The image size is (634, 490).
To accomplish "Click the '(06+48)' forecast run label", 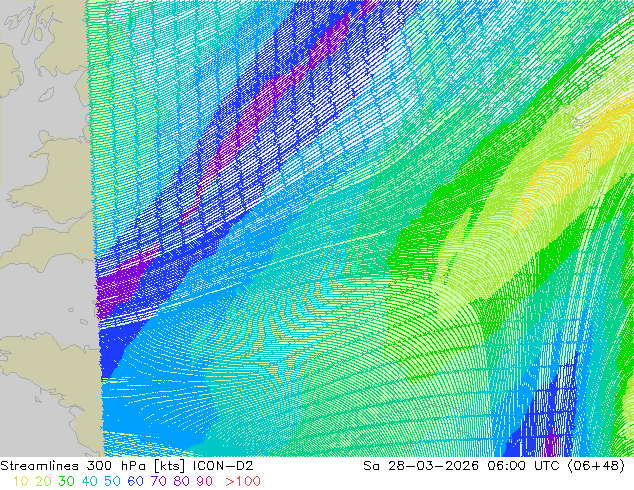I will pos(596,466).
